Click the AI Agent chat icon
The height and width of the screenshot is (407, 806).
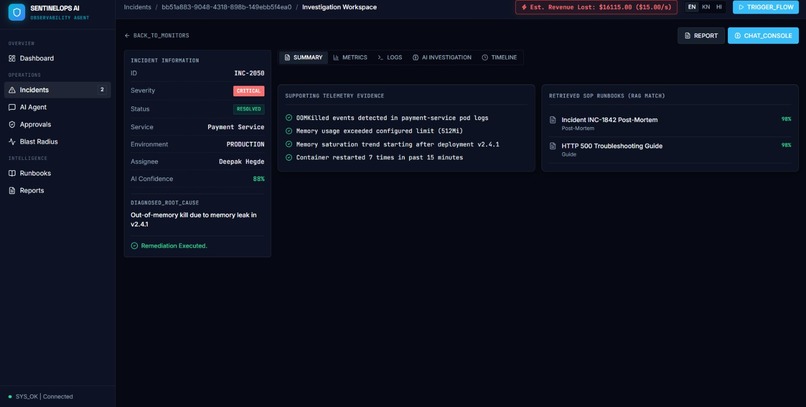click(x=12, y=107)
